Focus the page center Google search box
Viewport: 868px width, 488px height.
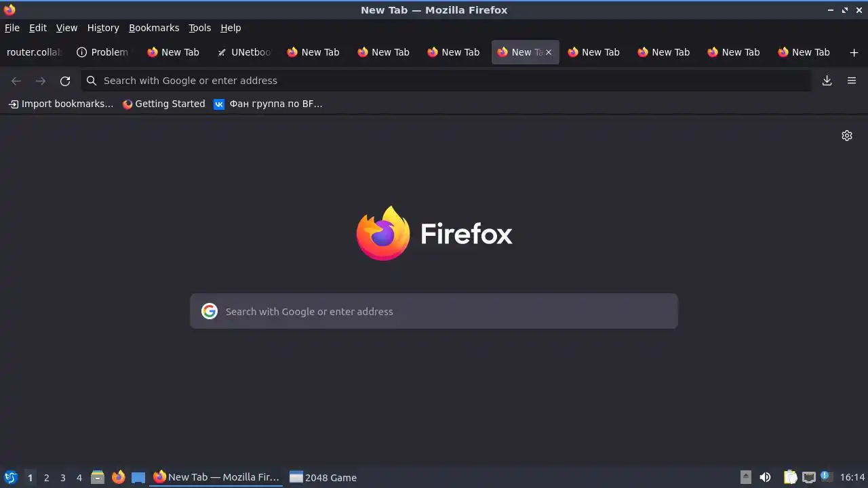click(x=434, y=311)
